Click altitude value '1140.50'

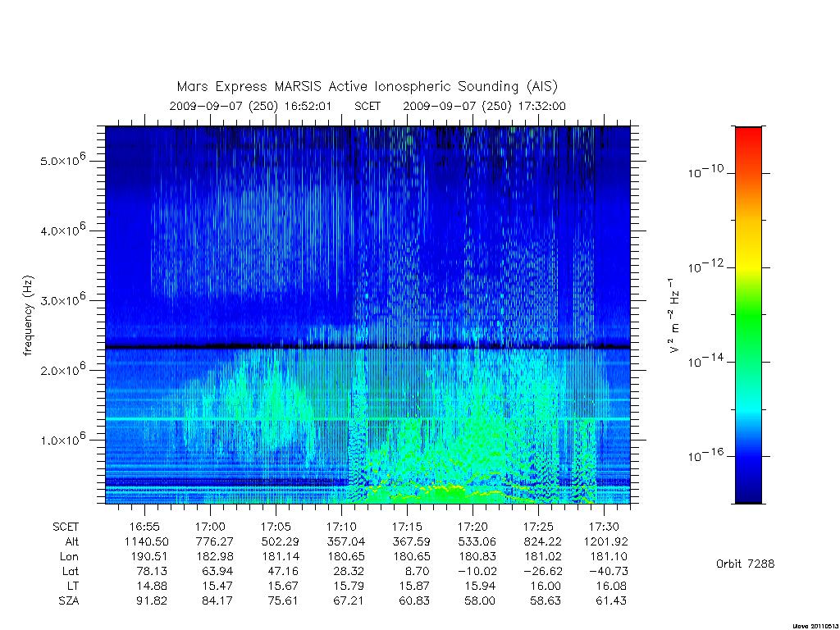pyautogui.click(x=146, y=541)
